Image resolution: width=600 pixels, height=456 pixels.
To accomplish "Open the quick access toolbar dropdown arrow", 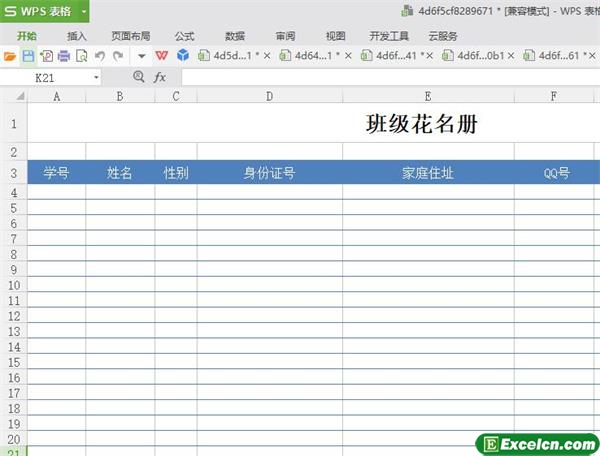I will [142, 57].
